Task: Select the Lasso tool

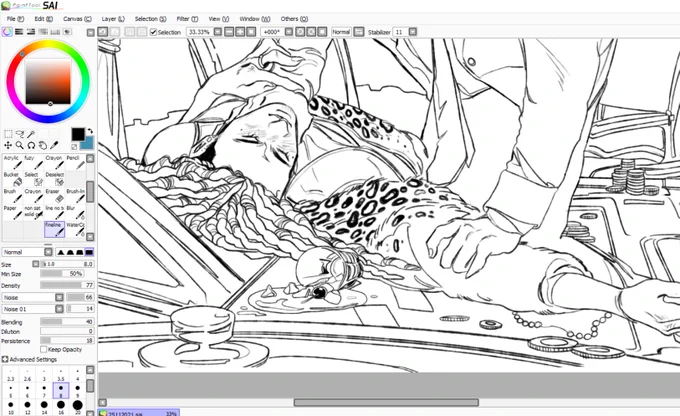Action: (x=20, y=134)
